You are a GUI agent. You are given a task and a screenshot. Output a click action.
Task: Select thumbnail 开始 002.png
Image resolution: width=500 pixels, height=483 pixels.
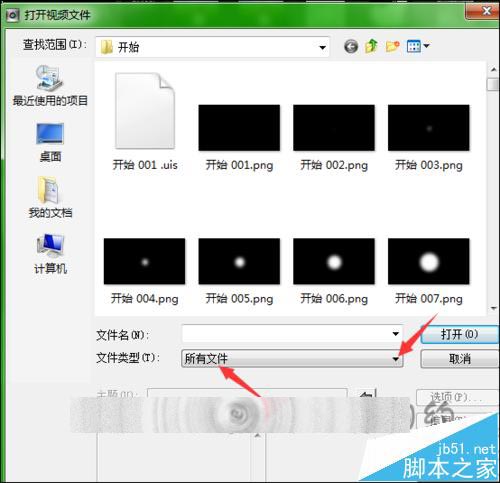pyautogui.click(x=334, y=128)
